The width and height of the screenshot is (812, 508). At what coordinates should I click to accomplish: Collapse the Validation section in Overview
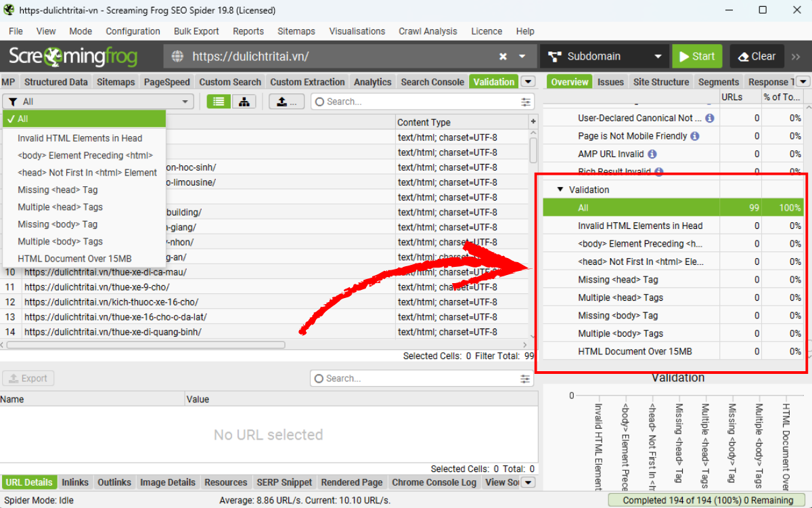coord(560,190)
